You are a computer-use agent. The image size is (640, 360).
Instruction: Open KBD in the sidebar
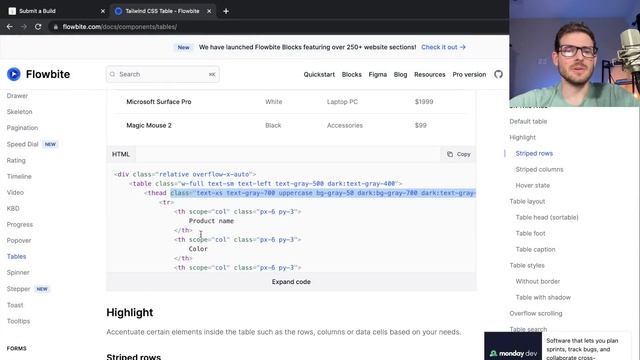[13, 209]
